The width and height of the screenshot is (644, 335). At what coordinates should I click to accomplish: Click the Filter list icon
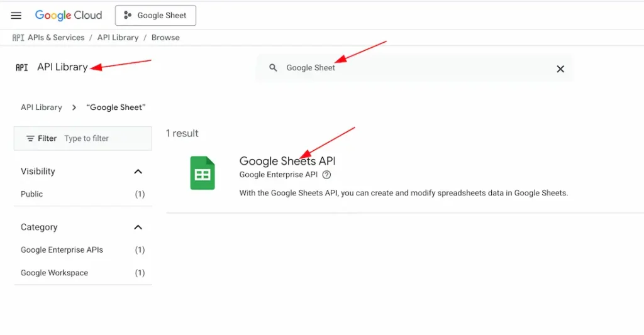pyautogui.click(x=30, y=138)
